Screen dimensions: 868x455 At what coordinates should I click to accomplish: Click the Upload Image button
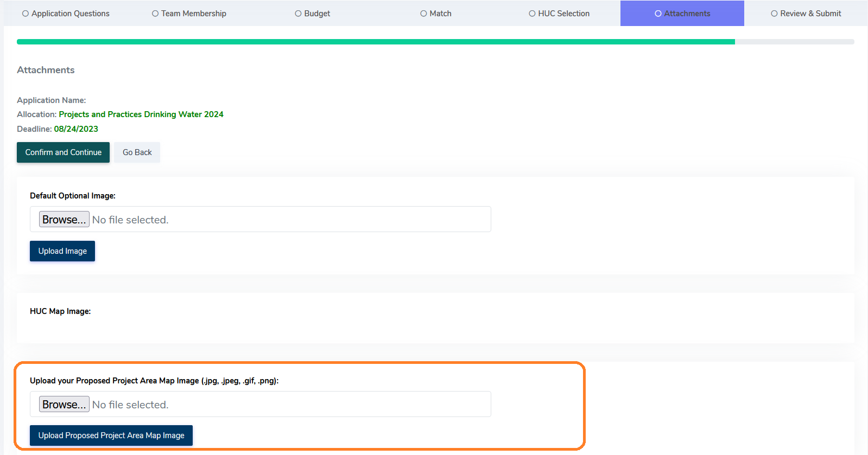tap(62, 251)
